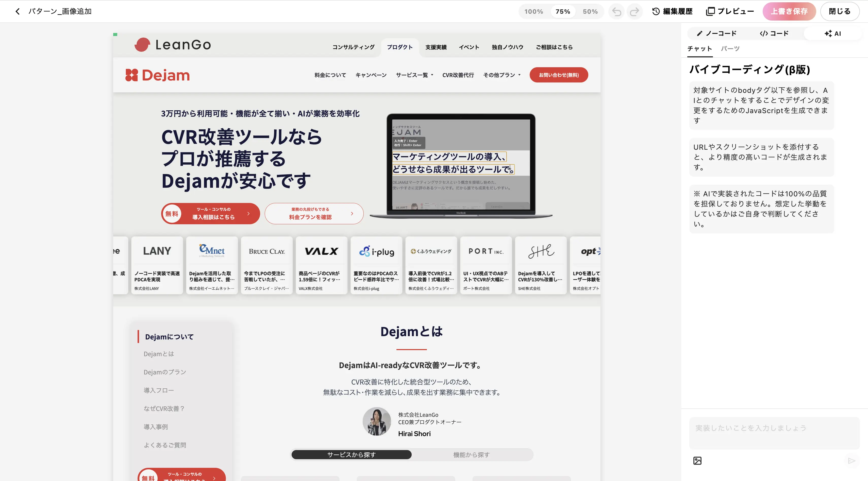Open the コンサルティング nav item
The height and width of the screenshot is (481, 868).
[x=353, y=47]
